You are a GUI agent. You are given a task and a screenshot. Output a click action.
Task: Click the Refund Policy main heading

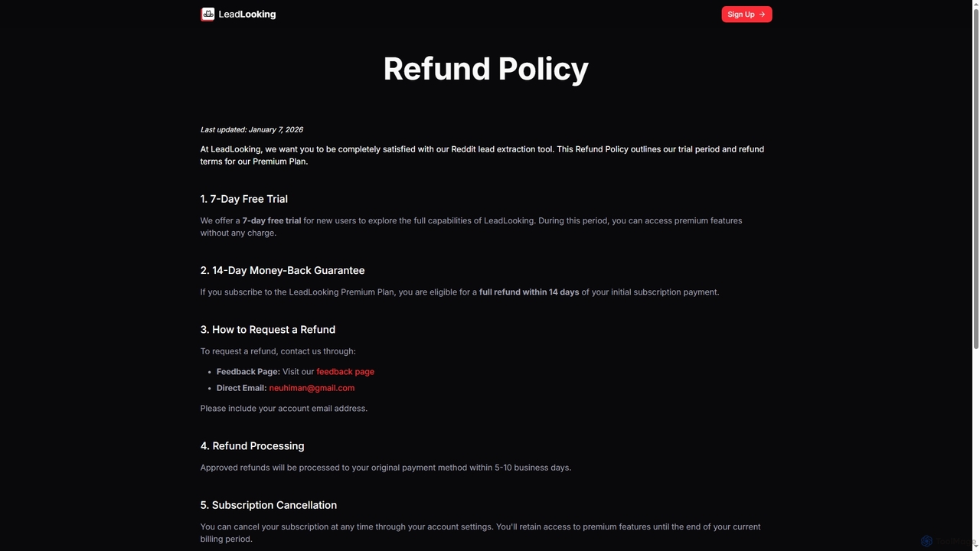click(485, 68)
